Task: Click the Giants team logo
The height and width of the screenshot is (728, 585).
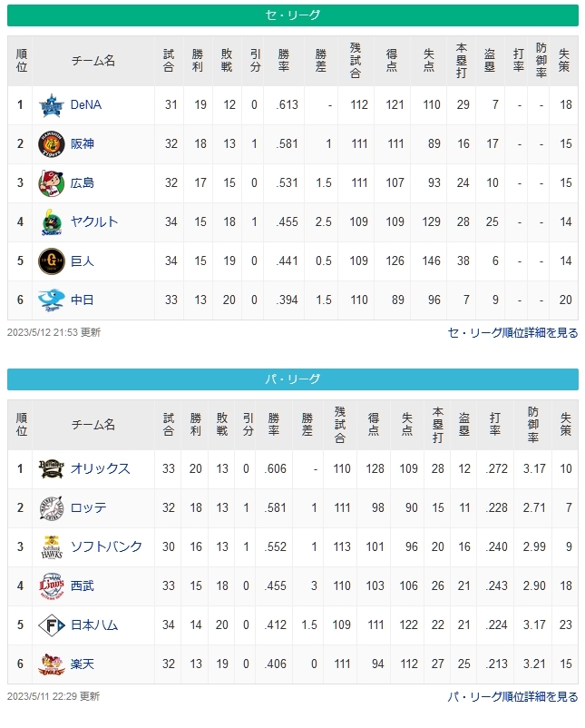Action: pyautogui.click(x=51, y=261)
